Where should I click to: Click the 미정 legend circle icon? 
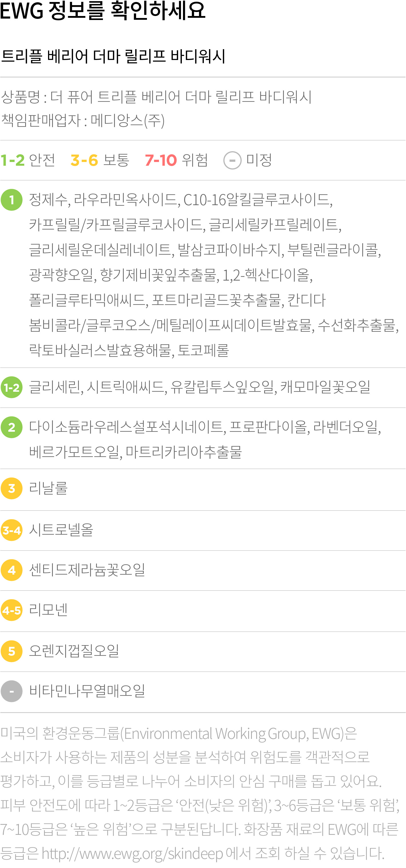pyautogui.click(x=232, y=160)
